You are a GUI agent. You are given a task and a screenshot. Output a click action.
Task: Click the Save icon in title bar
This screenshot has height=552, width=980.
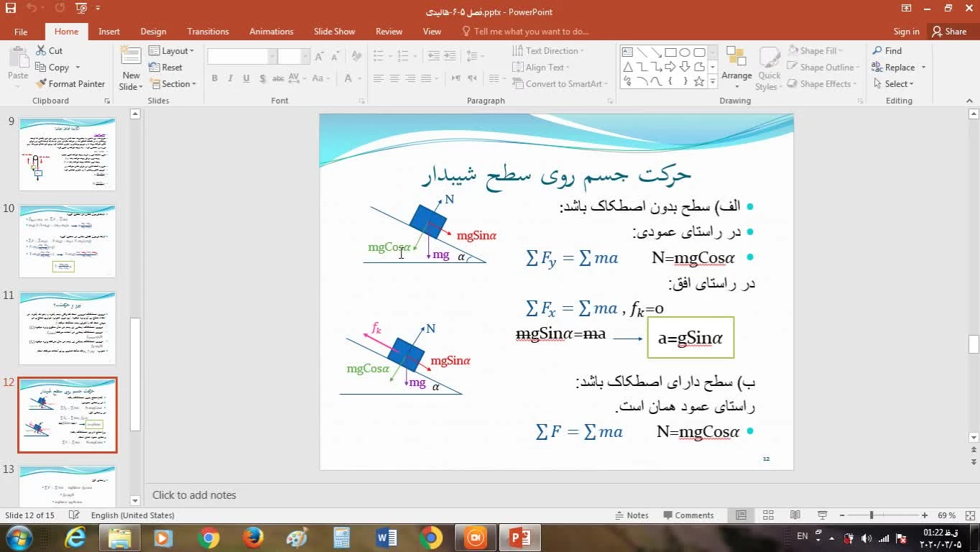(10, 9)
